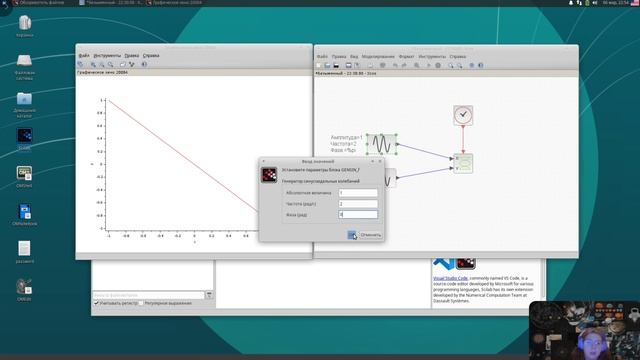Click the Zoom out icon in Xcos toolbar
This screenshot has height=360, width=640.
coord(460,65)
